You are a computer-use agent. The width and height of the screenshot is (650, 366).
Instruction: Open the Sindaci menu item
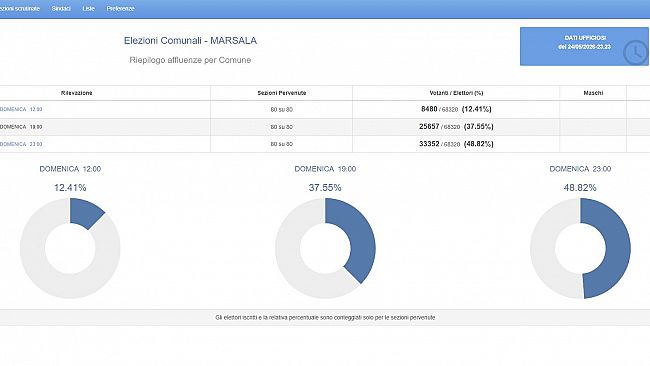click(x=61, y=8)
